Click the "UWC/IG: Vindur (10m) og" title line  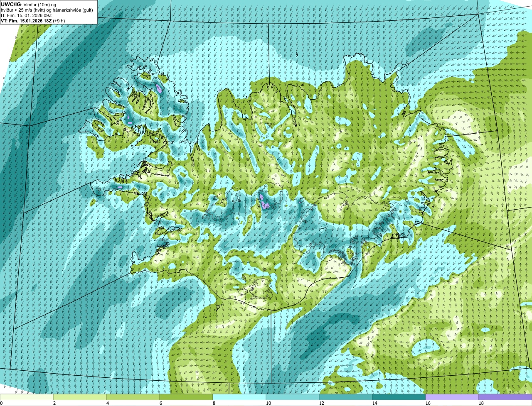(x=28, y=4)
